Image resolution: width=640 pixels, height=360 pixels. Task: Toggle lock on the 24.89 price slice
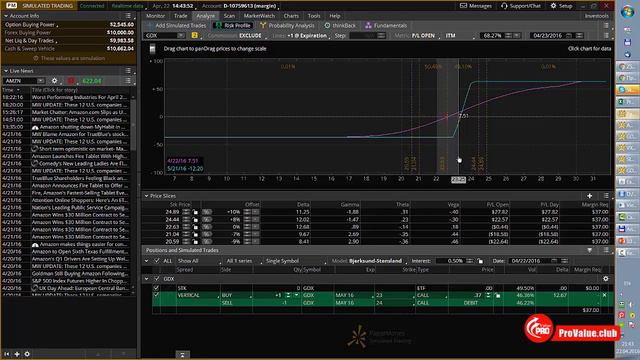coord(195,212)
